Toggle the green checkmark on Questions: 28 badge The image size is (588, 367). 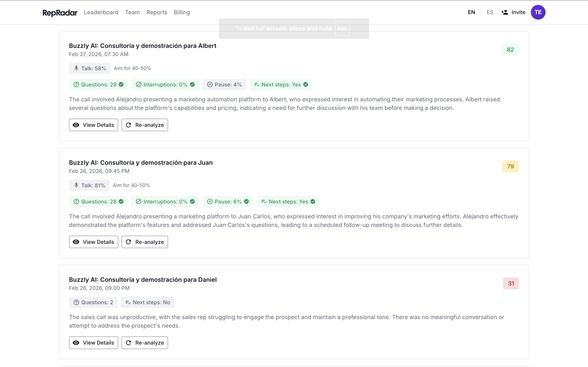121,201
